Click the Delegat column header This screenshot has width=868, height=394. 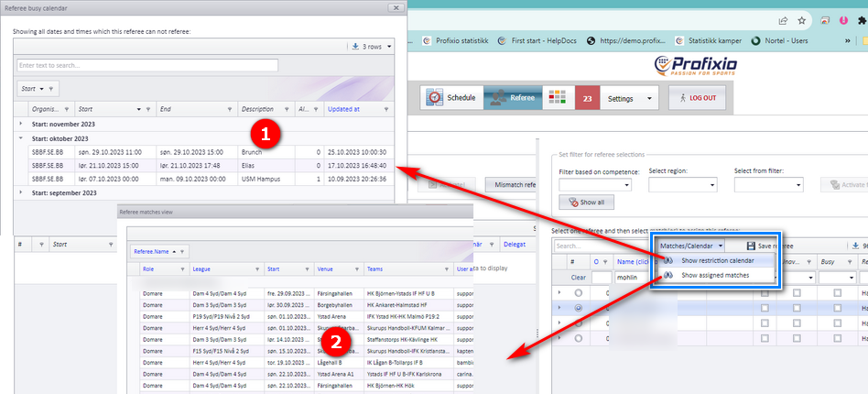[515, 243]
